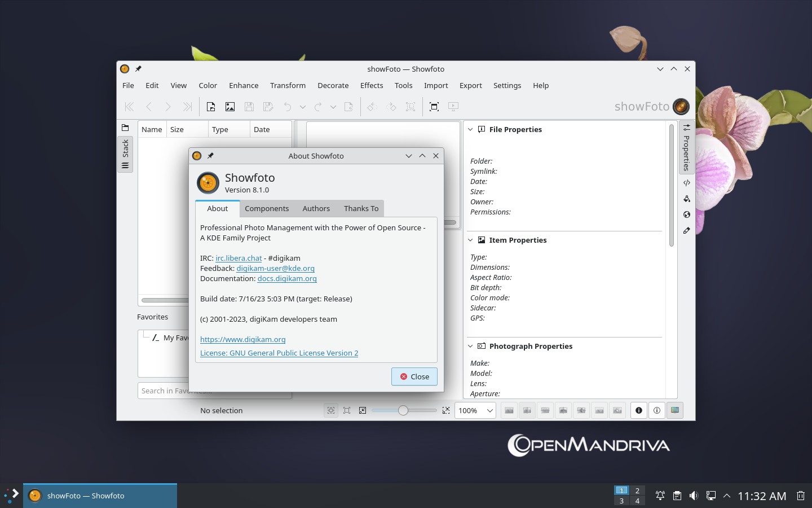Viewport: 812px width, 508px height.
Task: Open the 100% zoom level combo box
Action: click(475, 410)
